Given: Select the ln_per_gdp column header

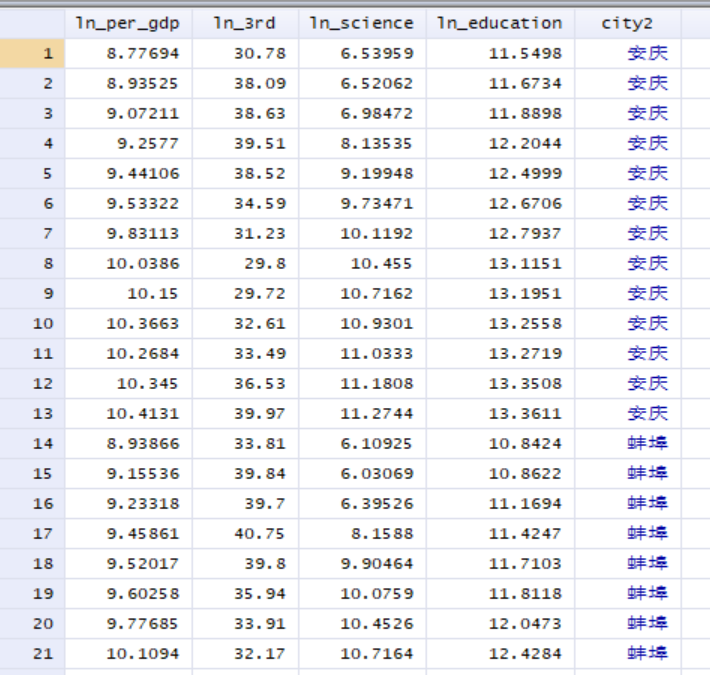Looking at the screenshot, I should click(x=128, y=24).
